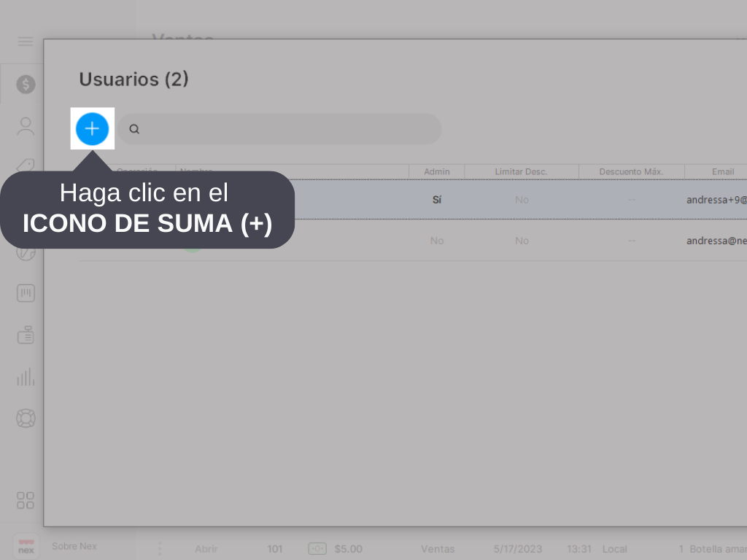Click the Descuento Máx. column header
The image size is (747, 560).
click(x=631, y=171)
